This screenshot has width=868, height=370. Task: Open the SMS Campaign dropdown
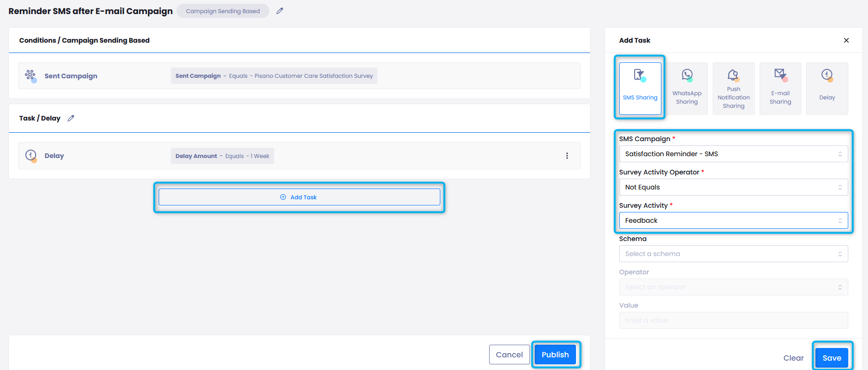click(733, 154)
